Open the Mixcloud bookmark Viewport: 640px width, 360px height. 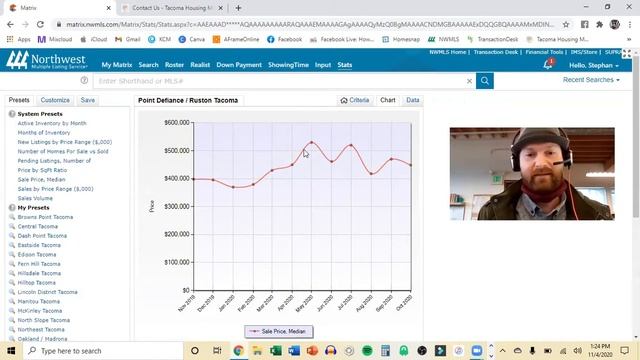coord(55,39)
